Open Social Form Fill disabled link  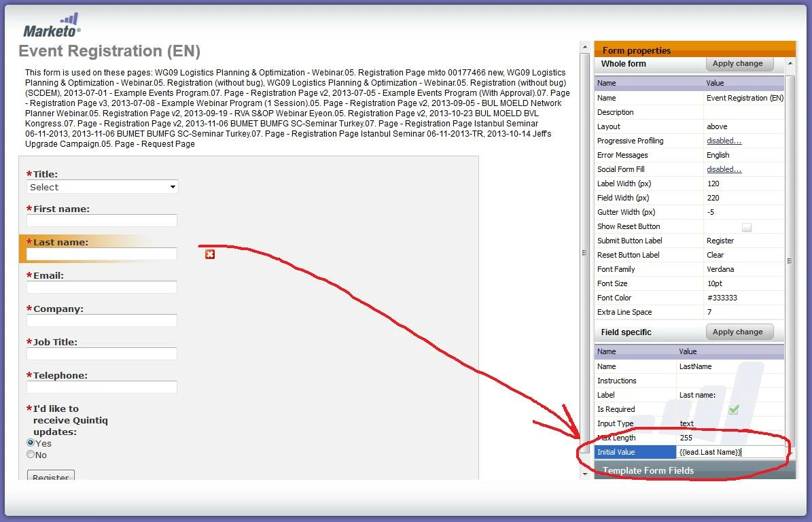click(x=724, y=169)
